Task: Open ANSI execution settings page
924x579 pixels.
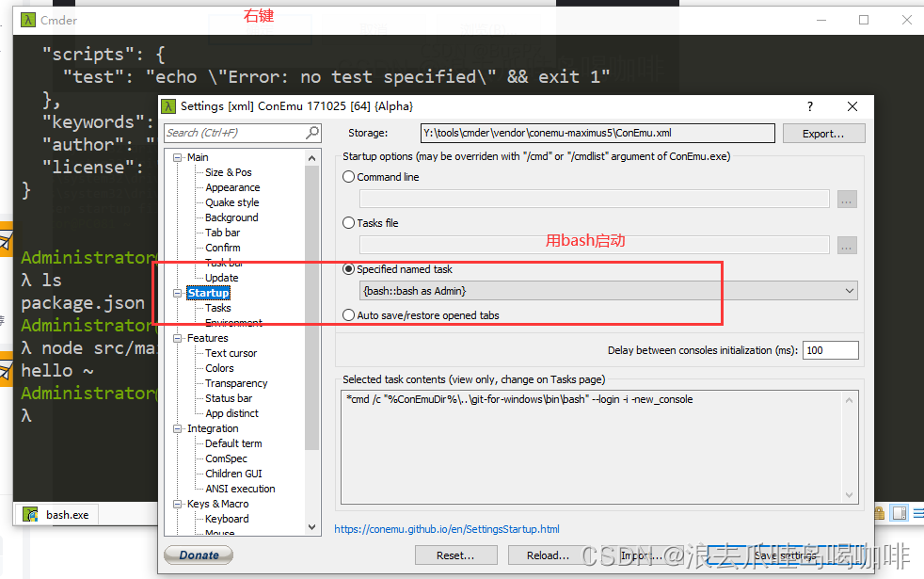Action: (240, 489)
